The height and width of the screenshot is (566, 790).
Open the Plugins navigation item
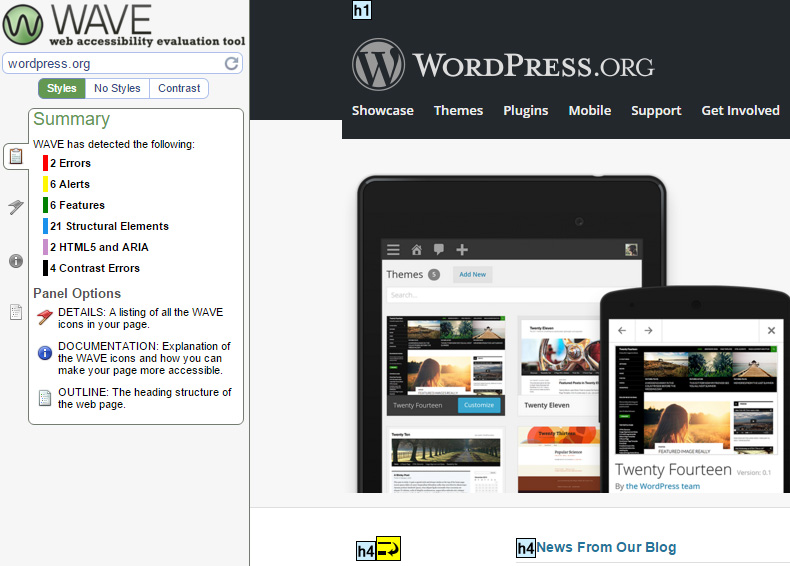coord(525,111)
